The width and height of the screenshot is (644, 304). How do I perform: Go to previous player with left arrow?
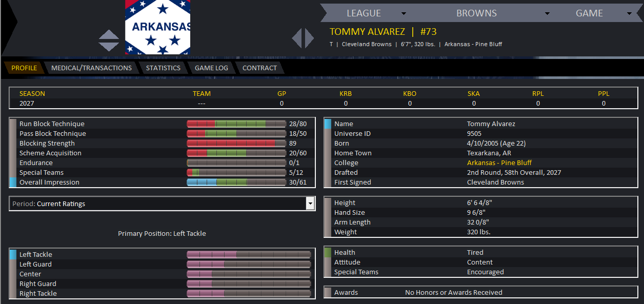[297, 38]
